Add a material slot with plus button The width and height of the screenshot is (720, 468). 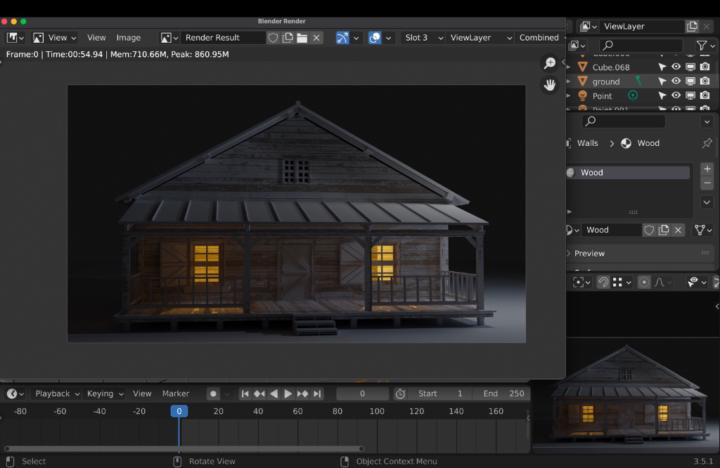tap(707, 169)
